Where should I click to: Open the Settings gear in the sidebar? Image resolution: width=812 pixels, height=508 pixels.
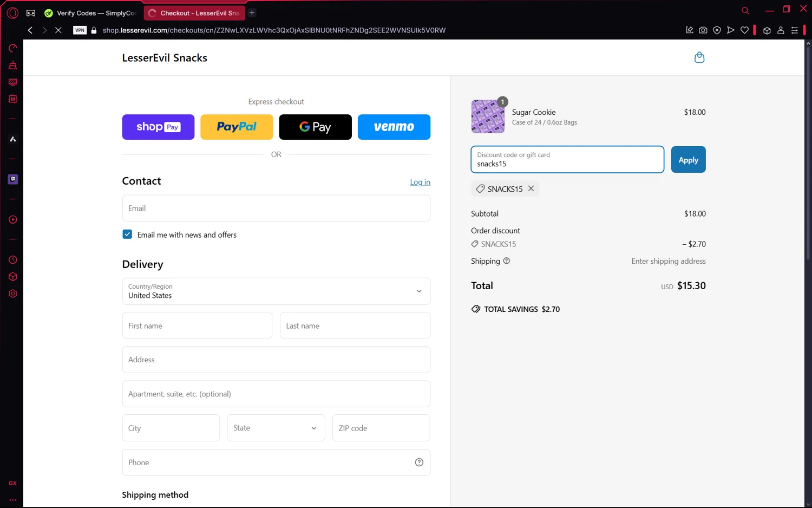coord(13,294)
